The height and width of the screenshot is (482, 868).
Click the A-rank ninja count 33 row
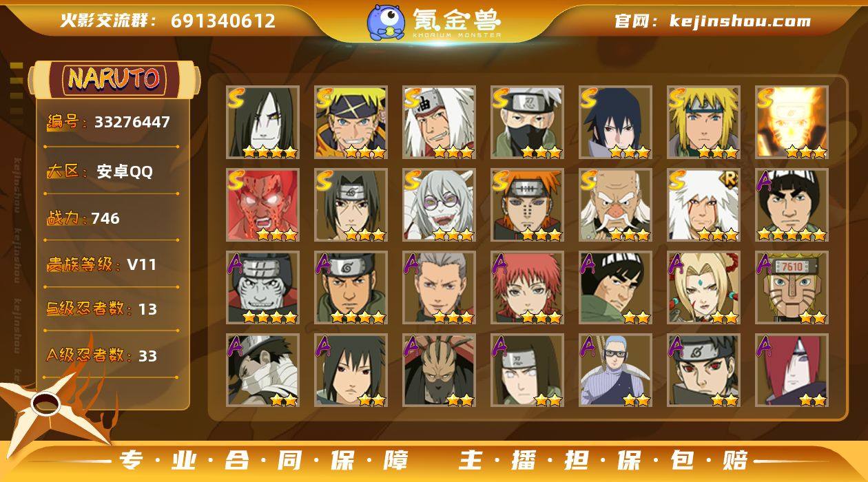click(x=112, y=355)
